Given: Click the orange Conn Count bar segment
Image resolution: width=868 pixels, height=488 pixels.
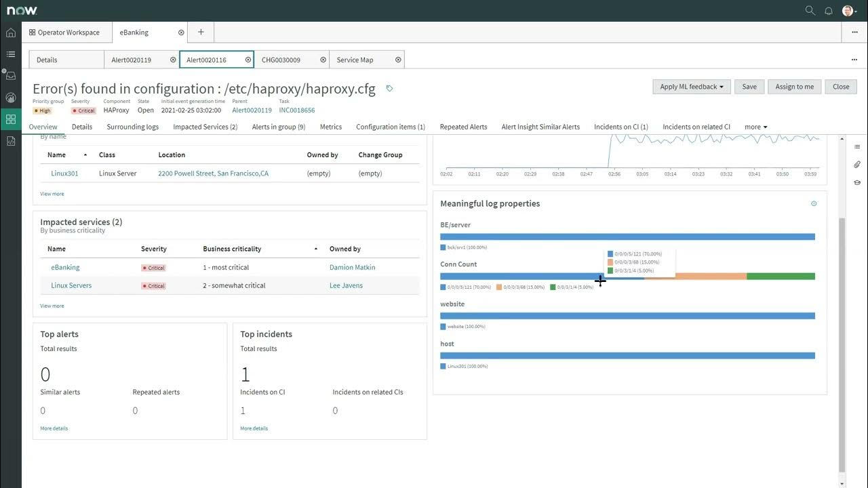Looking at the screenshot, I should click(x=696, y=277).
